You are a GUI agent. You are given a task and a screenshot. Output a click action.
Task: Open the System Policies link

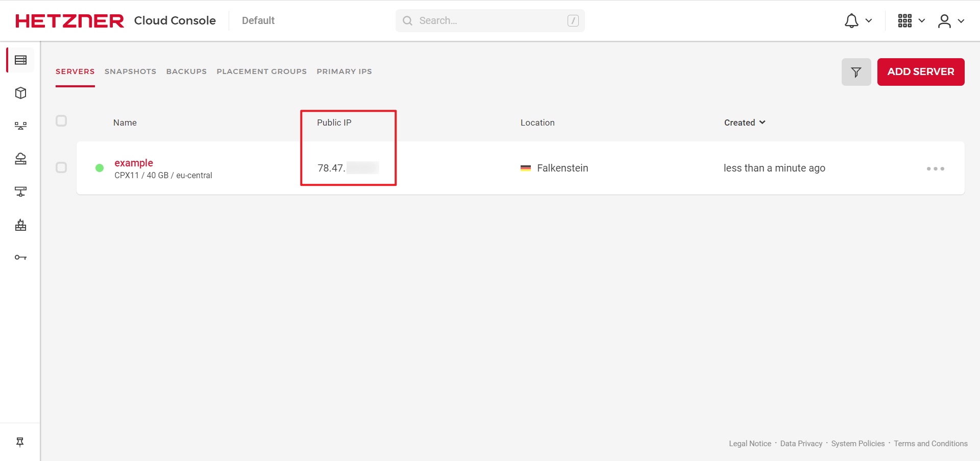(857, 444)
